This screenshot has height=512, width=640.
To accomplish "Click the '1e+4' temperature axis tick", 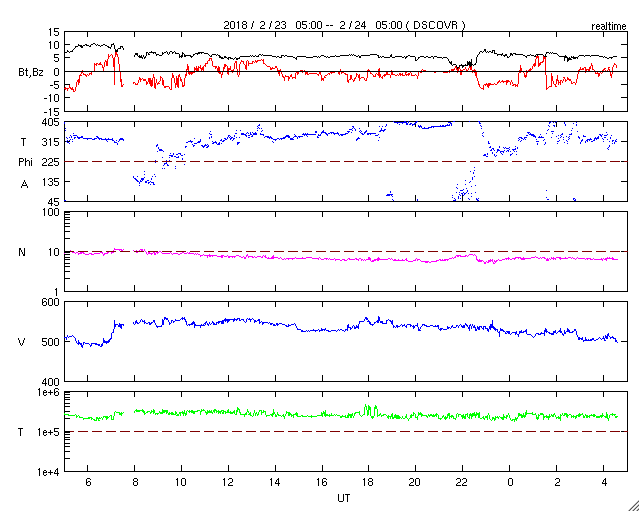I will 48,472.
